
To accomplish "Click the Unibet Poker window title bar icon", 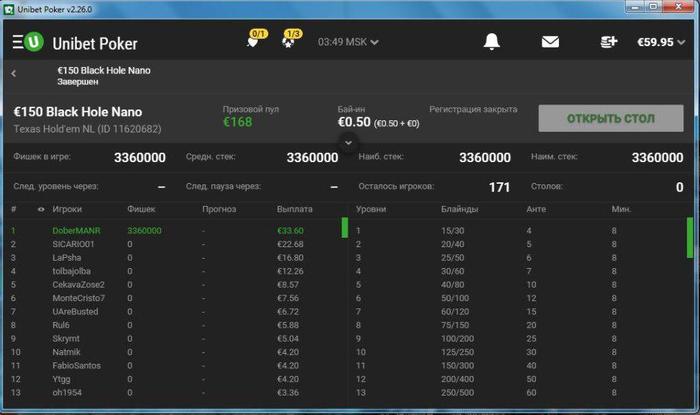I will click(8, 9).
